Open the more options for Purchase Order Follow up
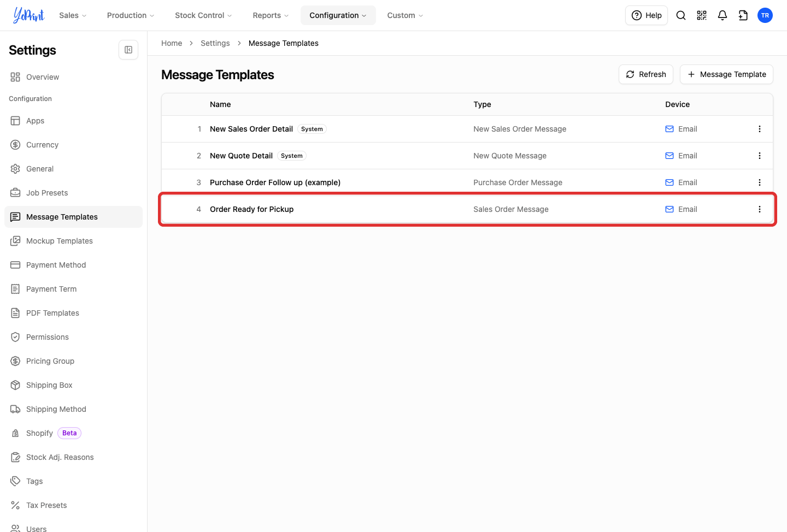The height and width of the screenshot is (532, 787). click(760, 182)
